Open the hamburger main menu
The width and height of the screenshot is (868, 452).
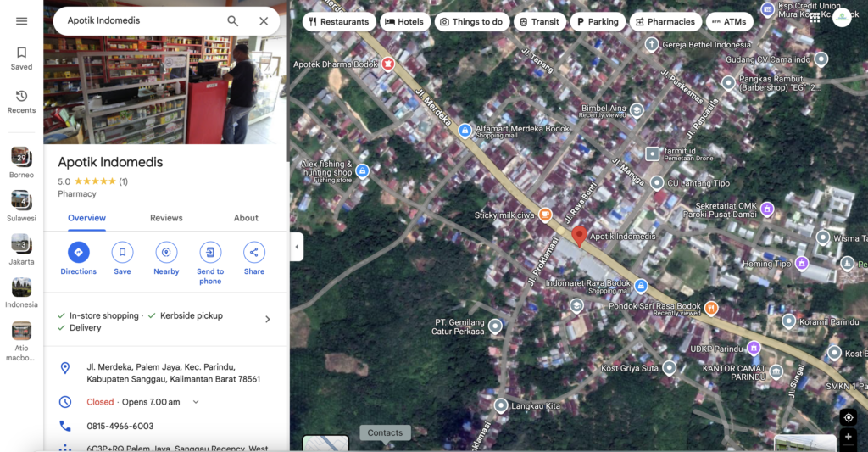coord(21,21)
